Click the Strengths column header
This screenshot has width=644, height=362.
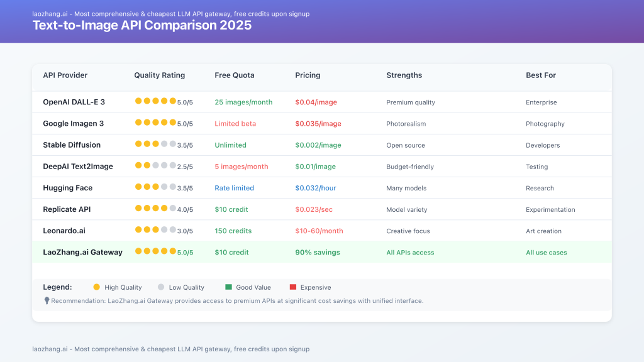404,75
